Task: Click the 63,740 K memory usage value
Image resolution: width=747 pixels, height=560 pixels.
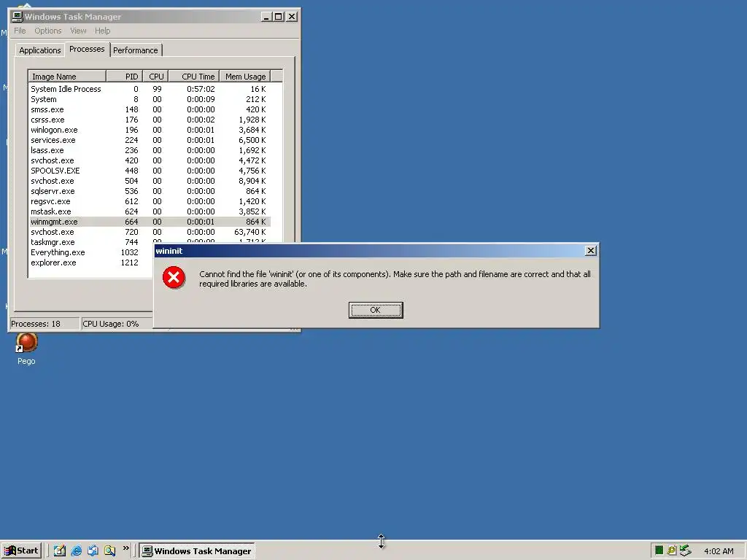Action: pos(250,232)
